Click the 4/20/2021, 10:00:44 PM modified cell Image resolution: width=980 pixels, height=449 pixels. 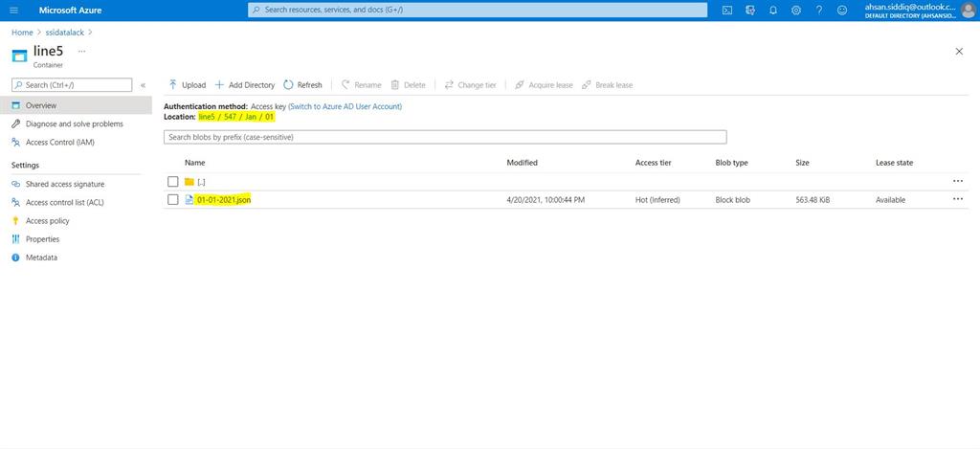(546, 200)
